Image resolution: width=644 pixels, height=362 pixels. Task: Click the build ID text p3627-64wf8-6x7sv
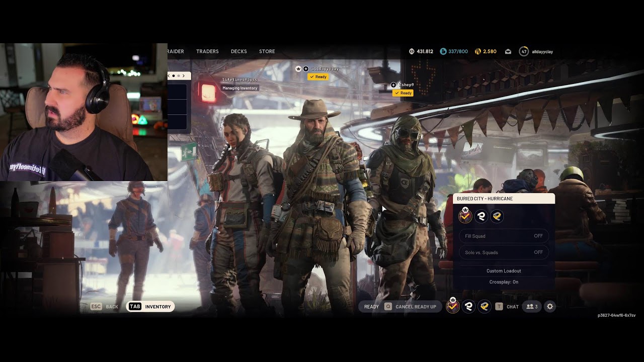click(616, 315)
